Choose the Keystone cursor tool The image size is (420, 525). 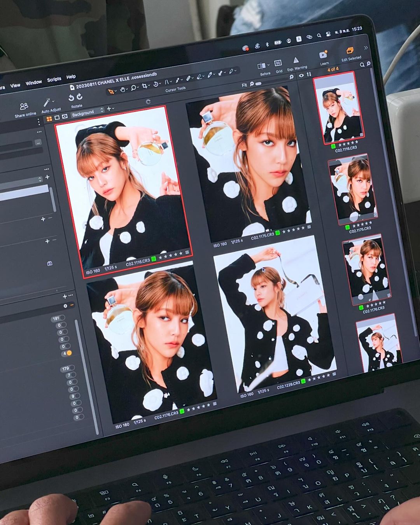pyautogui.click(x=167, y=82)
